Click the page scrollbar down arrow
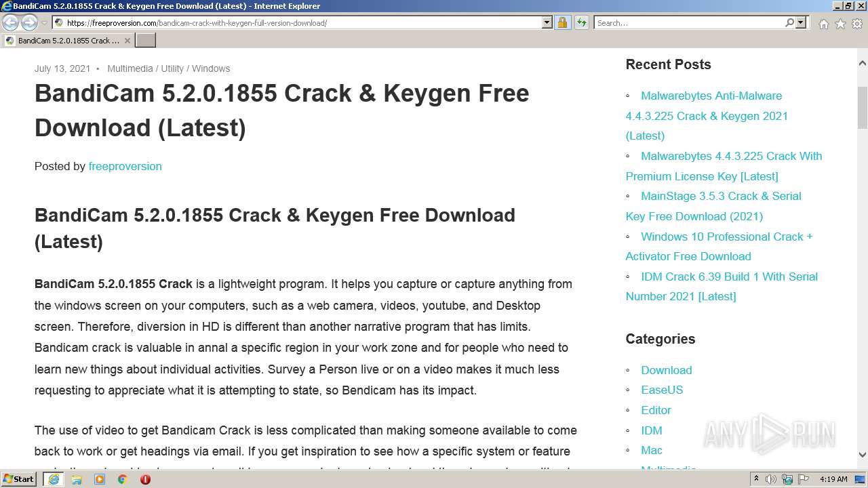Image resolution: width=868 pixels, height=488 pixels. coord(862,455)
